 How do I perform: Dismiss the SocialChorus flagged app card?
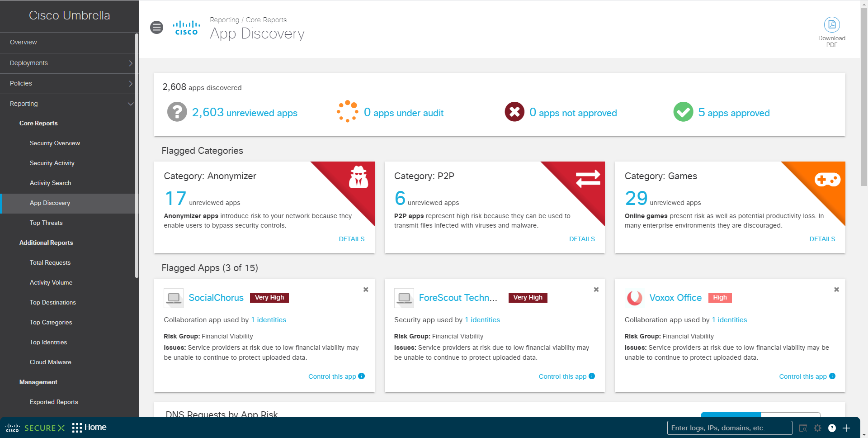click(x=366, y=290)
